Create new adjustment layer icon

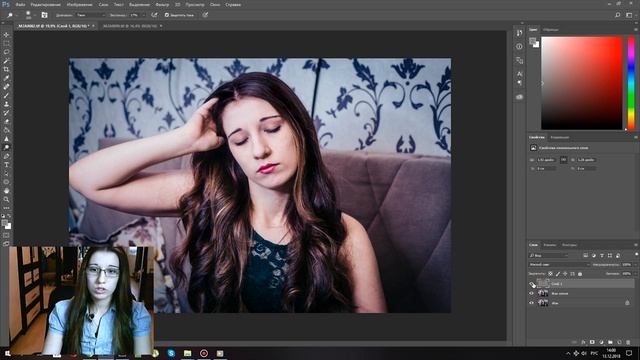tap(601, 342)
